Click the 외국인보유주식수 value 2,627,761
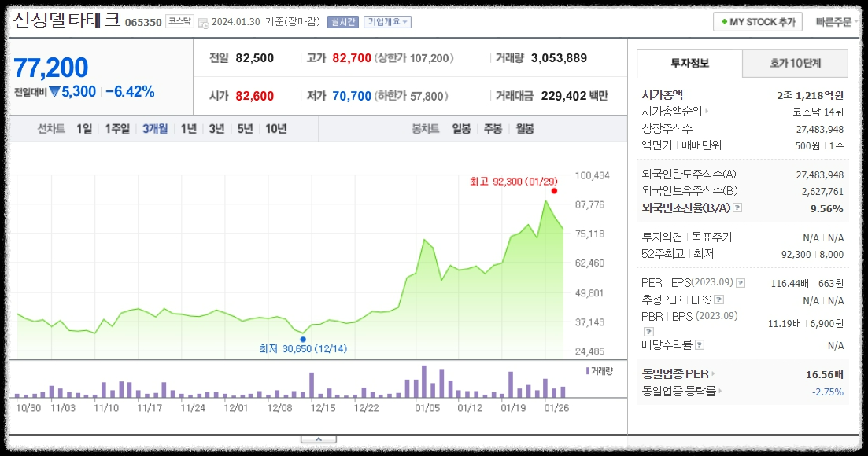The image size is (868, 456). (822, 192)
